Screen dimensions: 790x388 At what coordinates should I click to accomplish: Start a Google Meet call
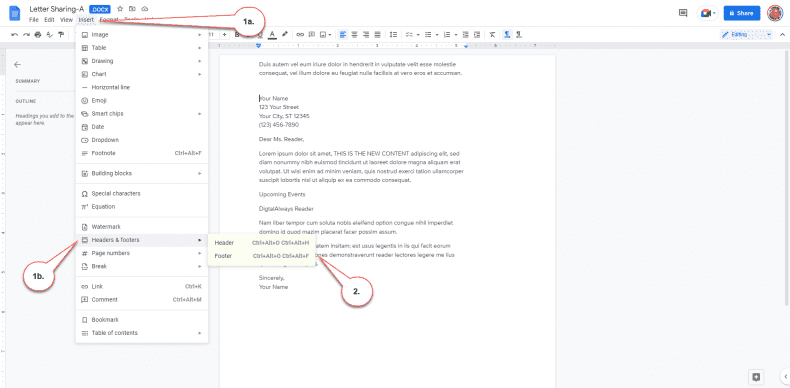click(x=707, y=13)
